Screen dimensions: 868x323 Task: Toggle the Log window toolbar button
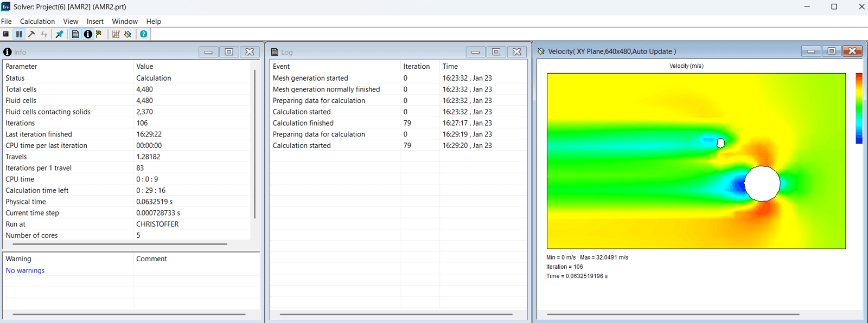[75, 34]
